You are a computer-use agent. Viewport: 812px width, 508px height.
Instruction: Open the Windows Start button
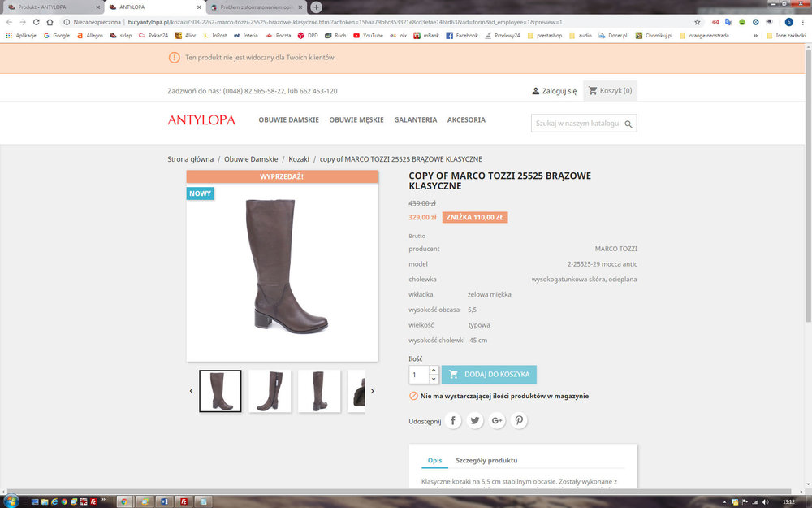point(11,501)
